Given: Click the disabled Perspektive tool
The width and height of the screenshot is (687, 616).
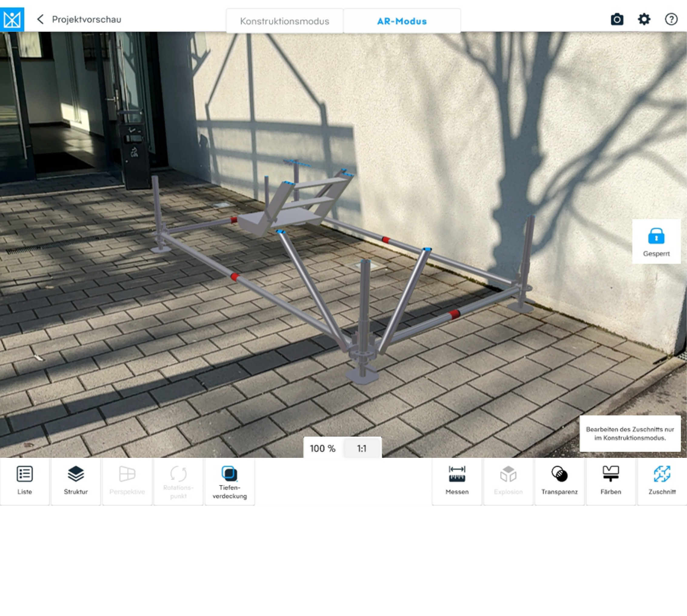Looking at the screenshot, I should click(127, 482).
